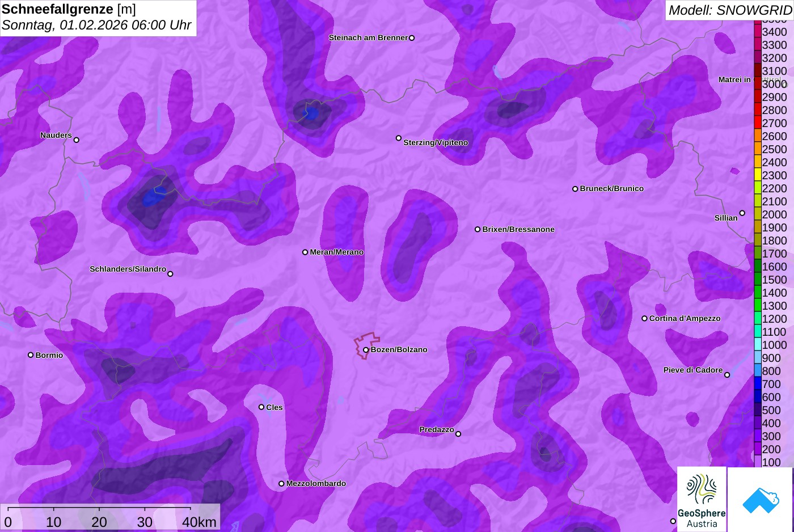This screenshot has width=794, height=532.
Task: Click the Meran/Merano label
Action: (x=337, y=252)
